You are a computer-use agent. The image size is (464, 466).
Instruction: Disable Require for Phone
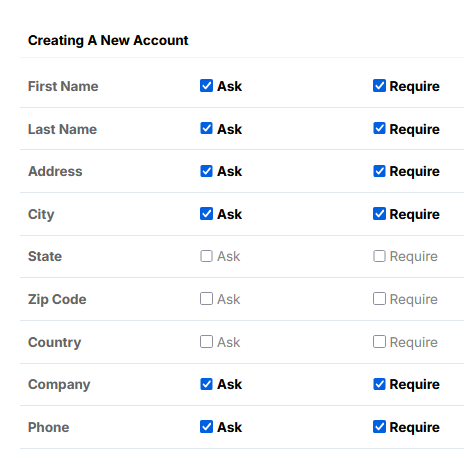(x=379, y=427)
